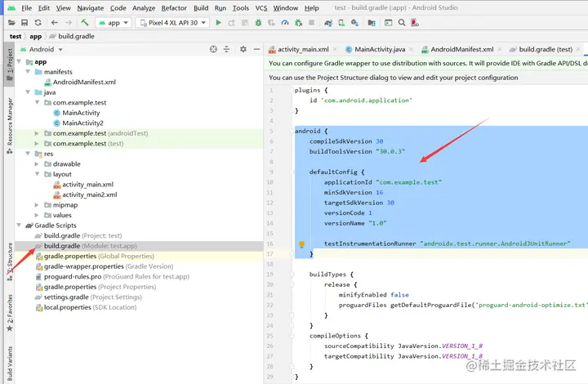Expand com.example.test (androidTest) package
Screen dimensions: 588x384
37,132
